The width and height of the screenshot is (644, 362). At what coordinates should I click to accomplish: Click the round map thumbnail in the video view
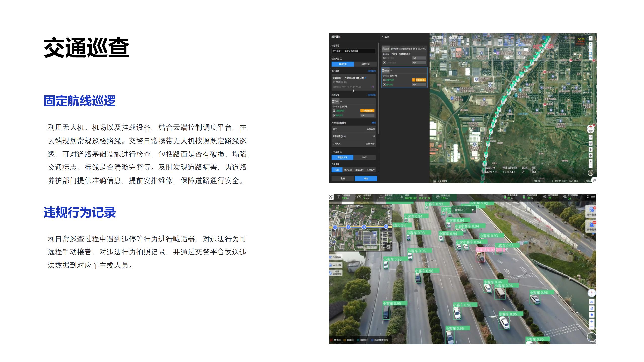pos(592,337)
